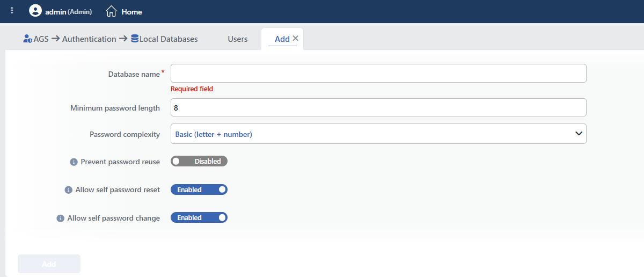Viewport: 644px width, 277px height.
Task: Click the Minimum password length field
Action: pyautogui.click(x=378, y=107)
